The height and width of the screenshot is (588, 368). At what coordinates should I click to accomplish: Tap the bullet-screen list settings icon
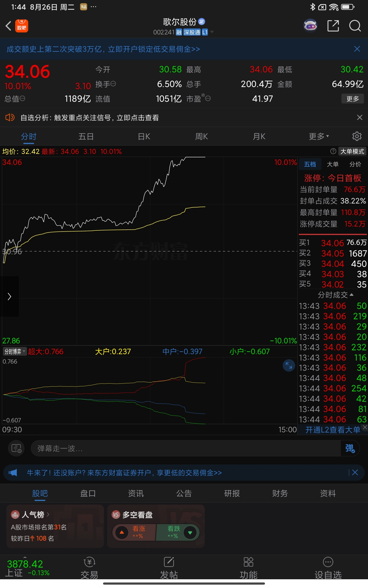tap(16, 448)
